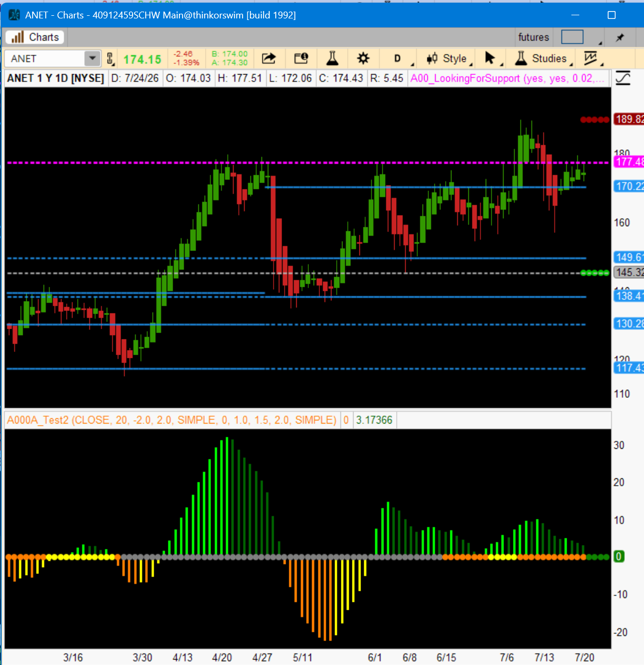Viewport: 644px width, 665px height.
Task: Click the net change -2.46 value
Action: 184,54
